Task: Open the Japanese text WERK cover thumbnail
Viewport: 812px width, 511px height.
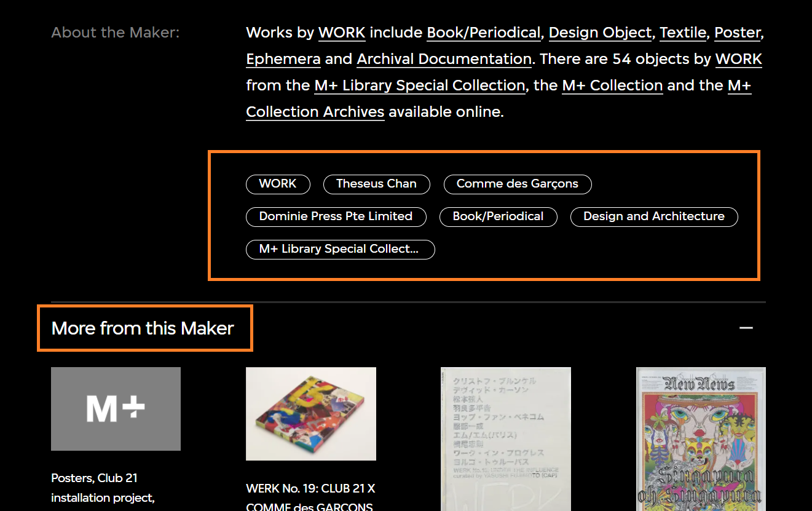Action: [x=506, y=439]
